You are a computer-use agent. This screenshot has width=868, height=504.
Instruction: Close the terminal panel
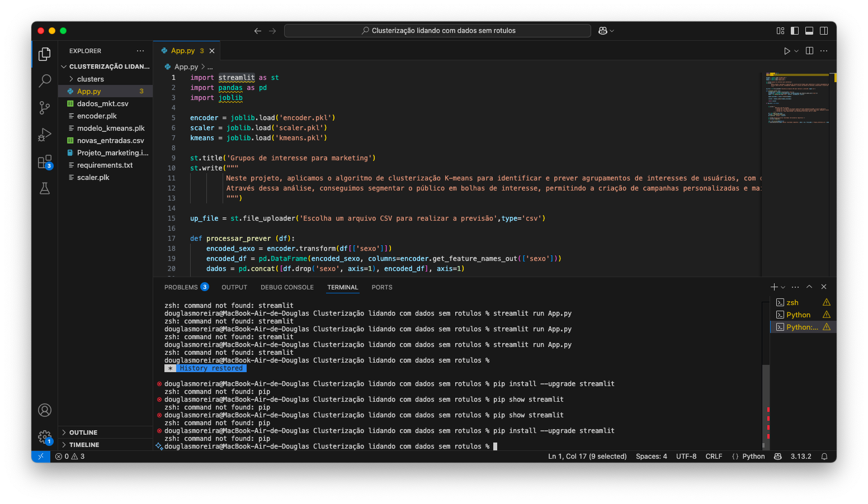click(824, 287)
